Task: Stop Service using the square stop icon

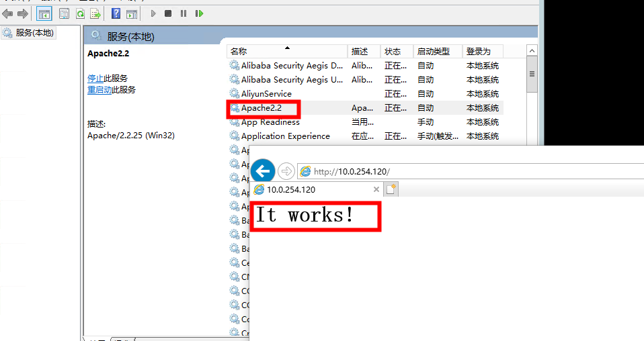Action: tap(168, 13)
